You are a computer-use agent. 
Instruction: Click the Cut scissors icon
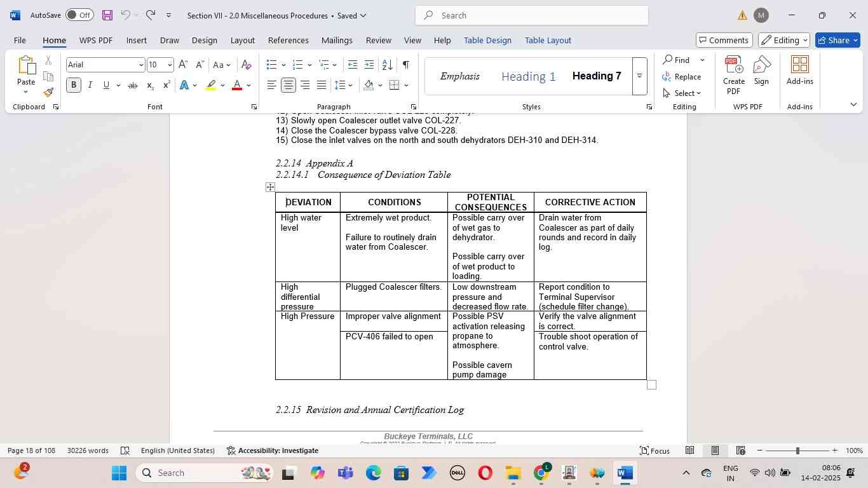point(48,60)
